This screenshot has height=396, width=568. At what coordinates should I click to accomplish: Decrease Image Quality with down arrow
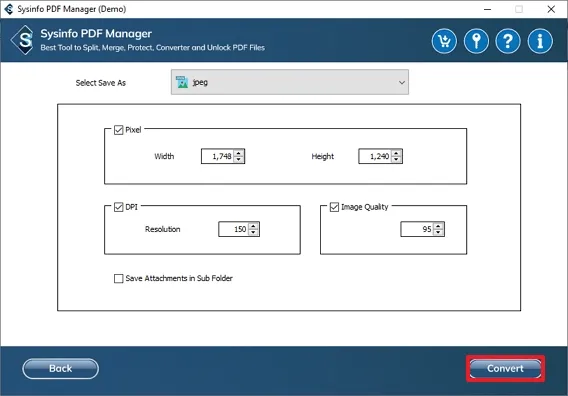click(438, 232)
